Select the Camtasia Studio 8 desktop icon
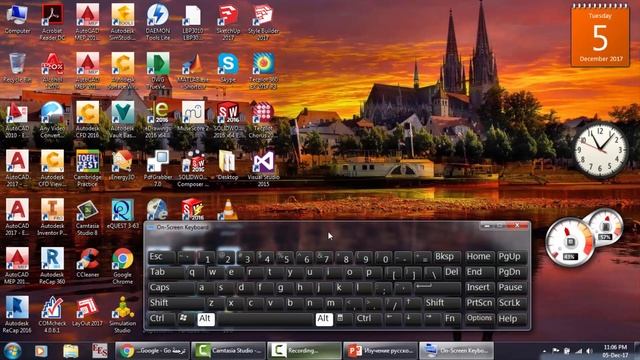 coord(87,217)
